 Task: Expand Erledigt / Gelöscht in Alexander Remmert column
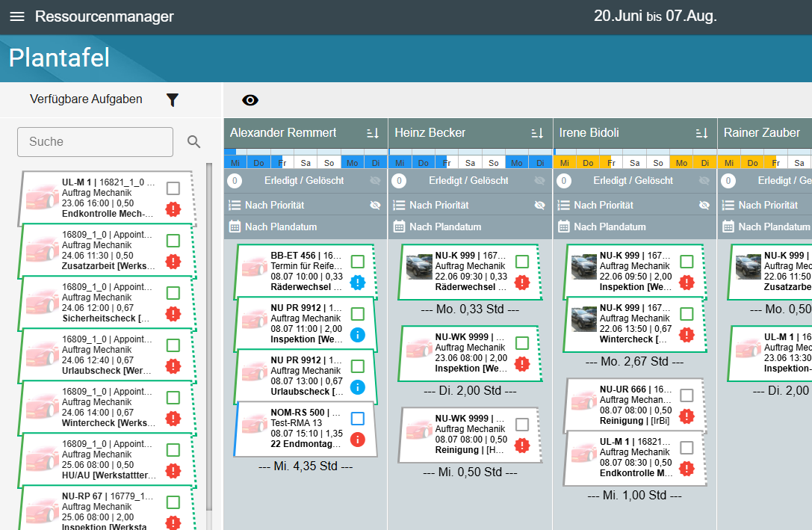304,181
